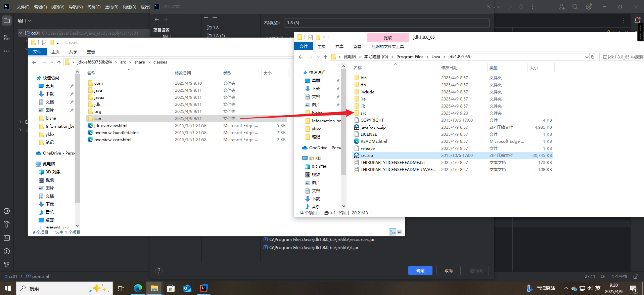Click the search box in jdk1.8.0_65 window
The height and width of the screenshot is (295, 644).
pos(622,57)
